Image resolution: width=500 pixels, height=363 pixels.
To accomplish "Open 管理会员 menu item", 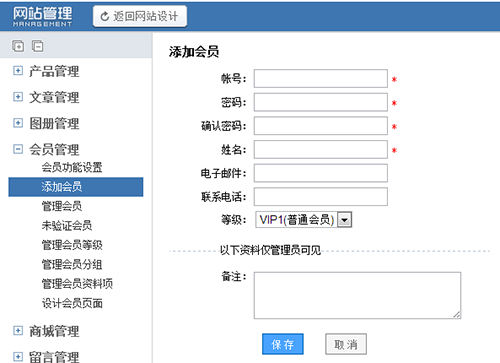I will click(x=62, y=206).
